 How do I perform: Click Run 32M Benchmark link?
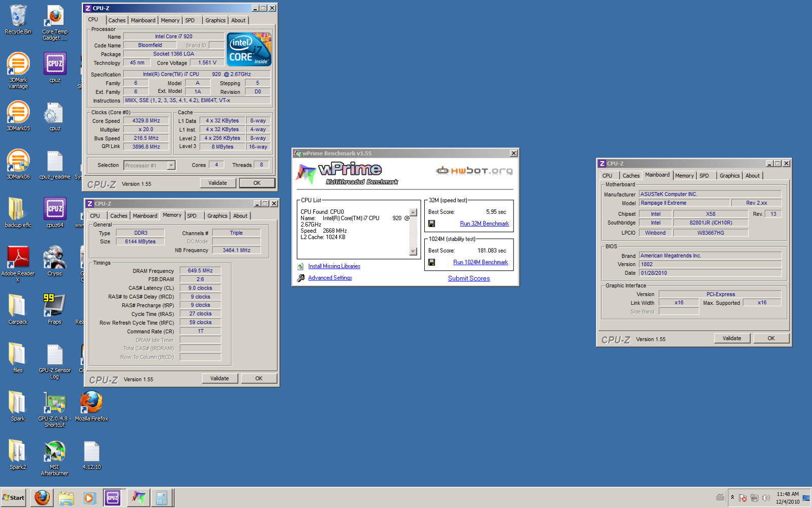[x=484, y=224]
